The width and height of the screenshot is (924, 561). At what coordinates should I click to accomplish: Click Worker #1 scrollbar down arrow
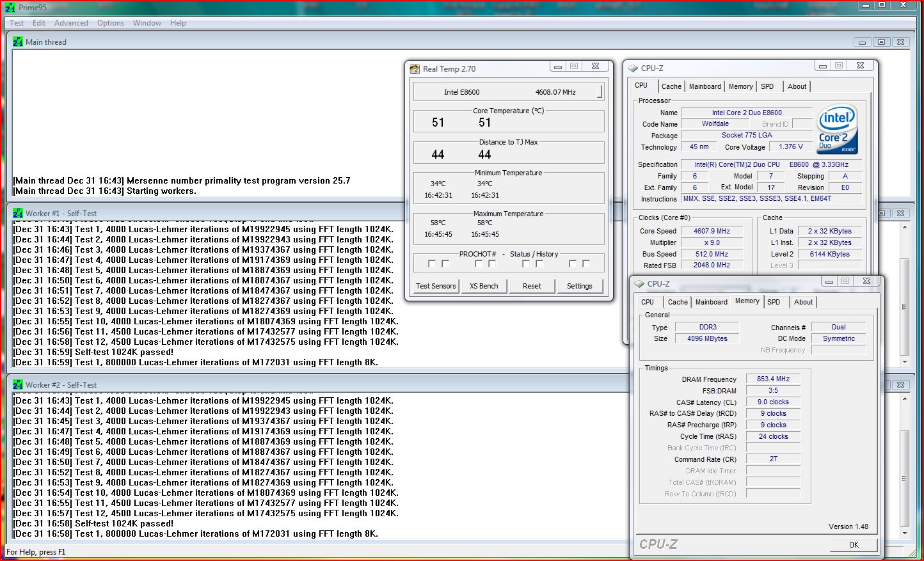point(904,361)
